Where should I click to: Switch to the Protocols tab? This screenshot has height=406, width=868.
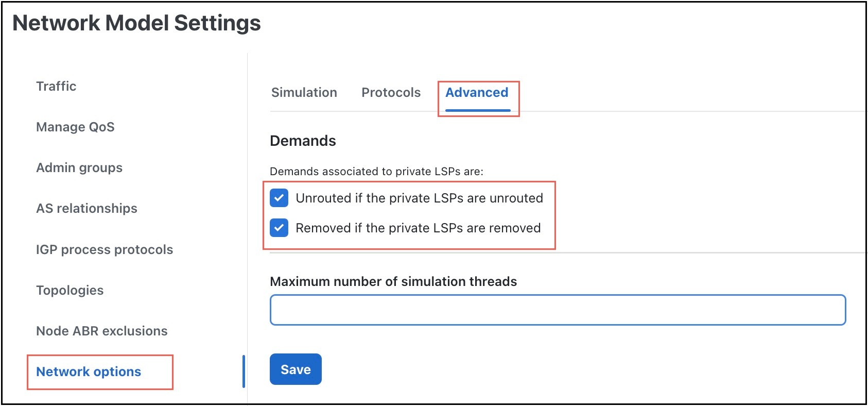pos(391,92)
